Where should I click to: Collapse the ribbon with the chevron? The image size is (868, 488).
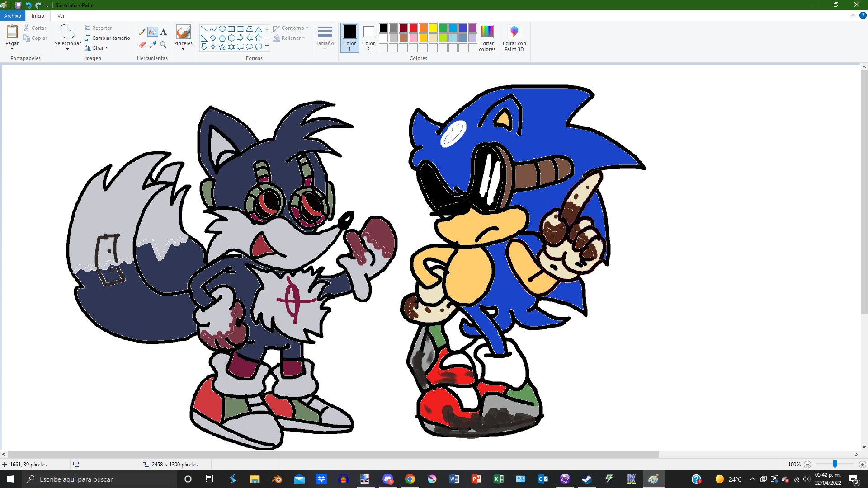coord(853,15)
